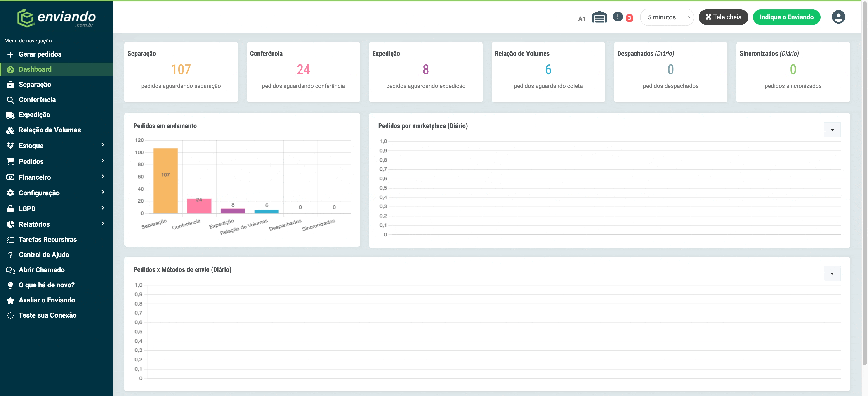Screen dimensions: 868x396
Task: Click the Conferência magnifier icon in sidebar
Action: [10, 100]
